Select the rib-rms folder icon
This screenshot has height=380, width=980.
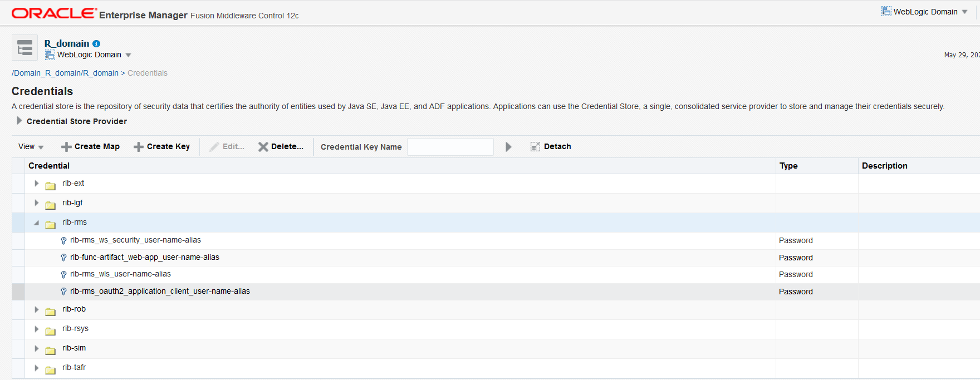50,224
